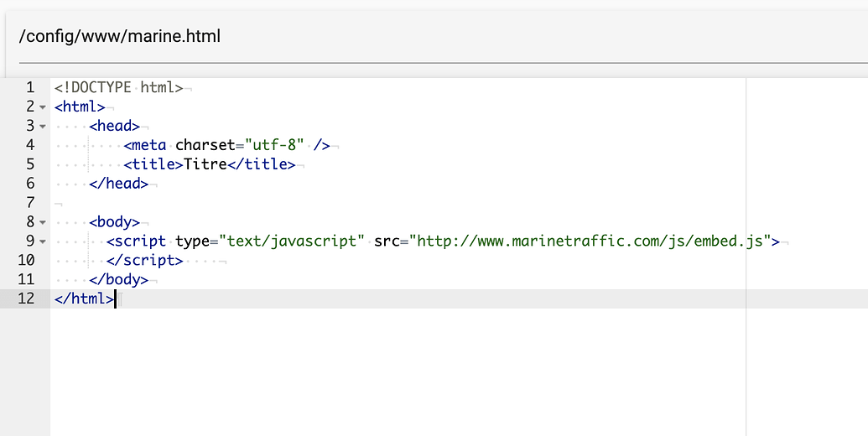The image size is (868, 436).
Task: Collapse the html tag fold arrow
Action: pyautogui.click(x=42, y=107)
